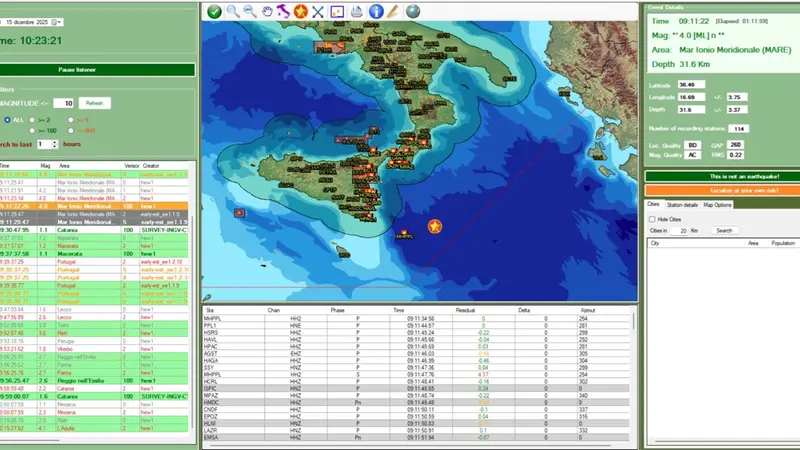This screenshot has width=800, height=450.
Task: Select the zoom in magnifier tool
Action: (x=233, y=12)
